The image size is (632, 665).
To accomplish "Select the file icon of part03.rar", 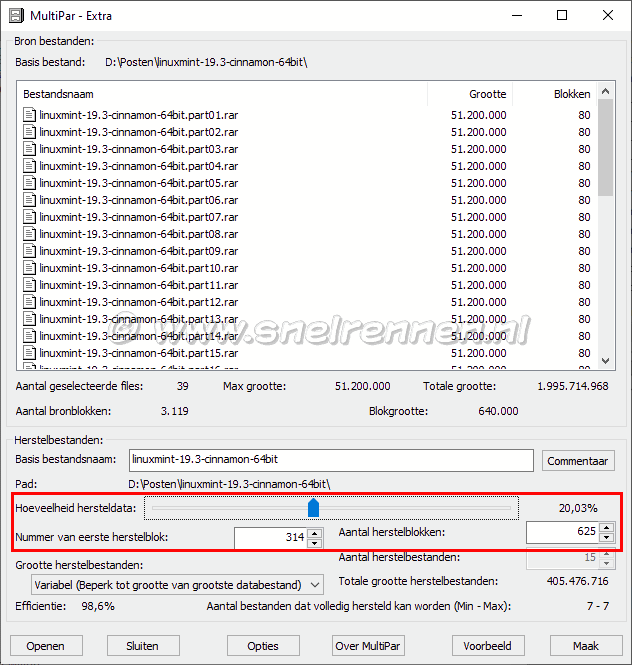I will 29,149.
